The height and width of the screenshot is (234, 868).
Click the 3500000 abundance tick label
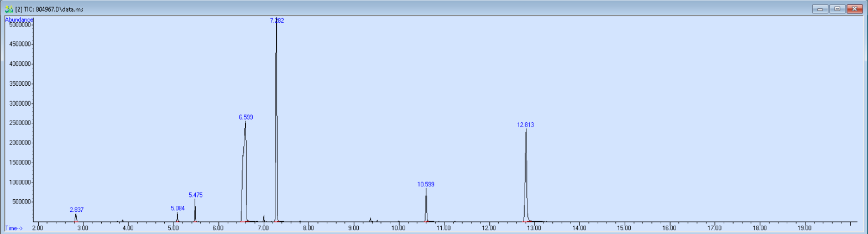pos(20,84)
